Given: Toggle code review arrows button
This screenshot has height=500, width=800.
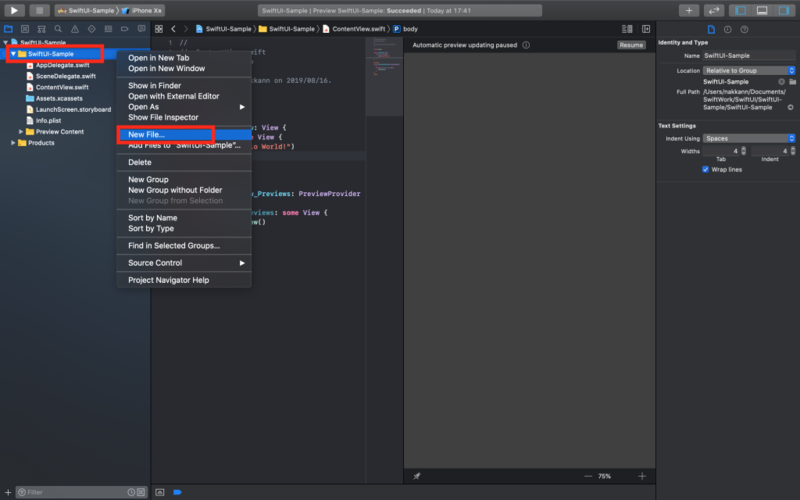Looking at the screenshot, I should pyautogui.click(x=714, y=10).
